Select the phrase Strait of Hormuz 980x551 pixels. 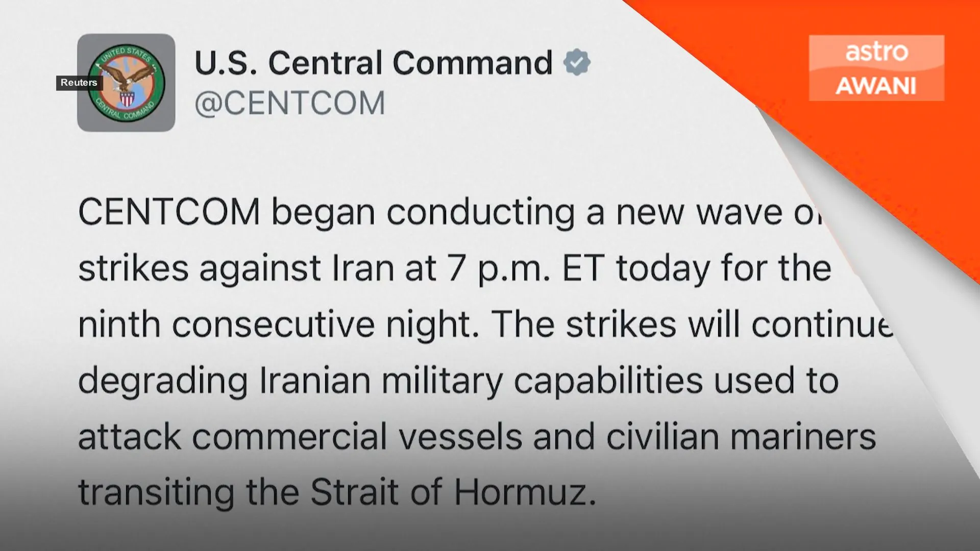click(x=453, y=492)
